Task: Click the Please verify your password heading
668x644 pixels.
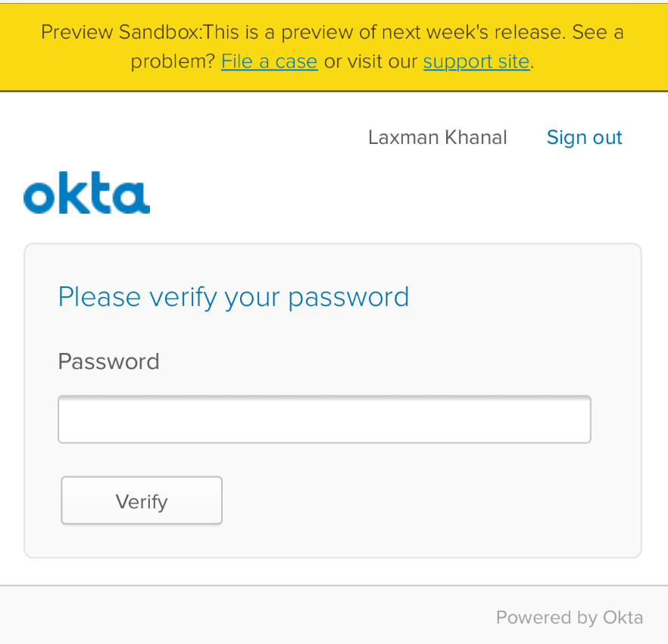Action: 233,297
